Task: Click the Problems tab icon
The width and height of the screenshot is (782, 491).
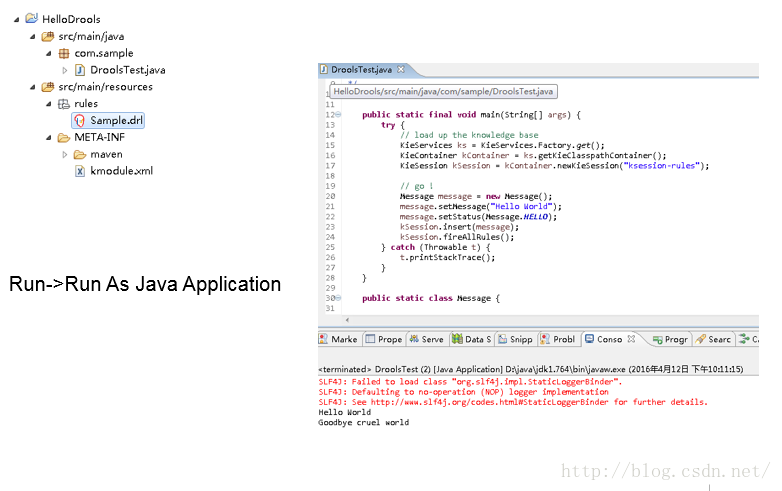Action: pos(545,339)
